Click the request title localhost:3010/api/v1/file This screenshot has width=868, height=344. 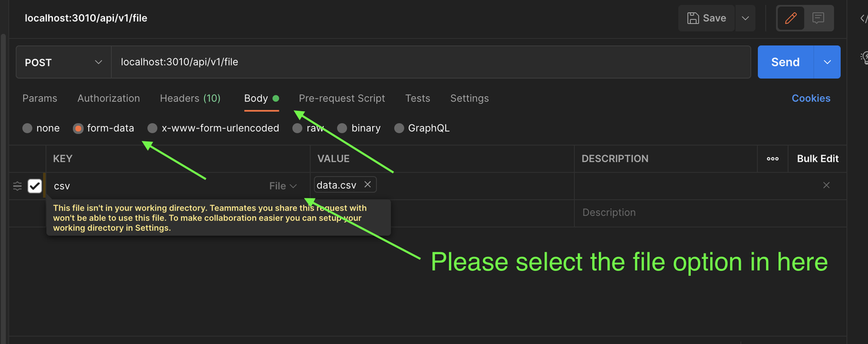(86, 18)
